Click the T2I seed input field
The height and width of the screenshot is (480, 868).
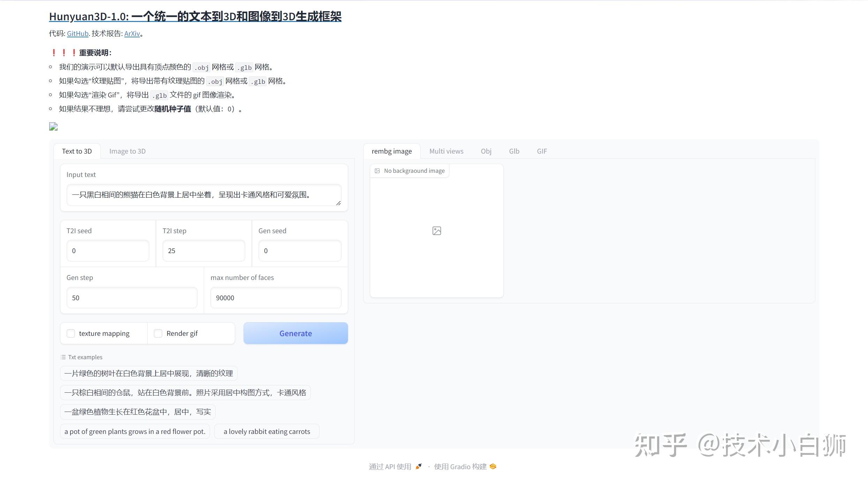tap(108, 251)
